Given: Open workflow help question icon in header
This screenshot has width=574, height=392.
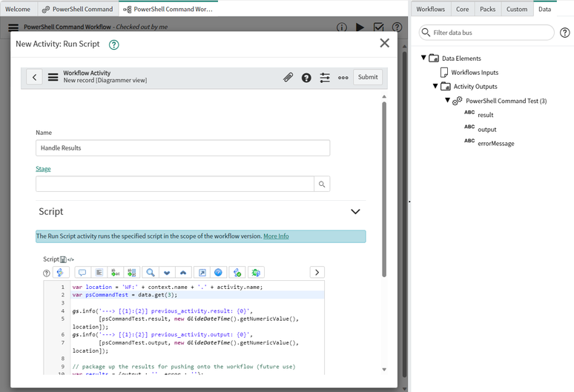Looking at the screenshot, I should tap(397, 27).
